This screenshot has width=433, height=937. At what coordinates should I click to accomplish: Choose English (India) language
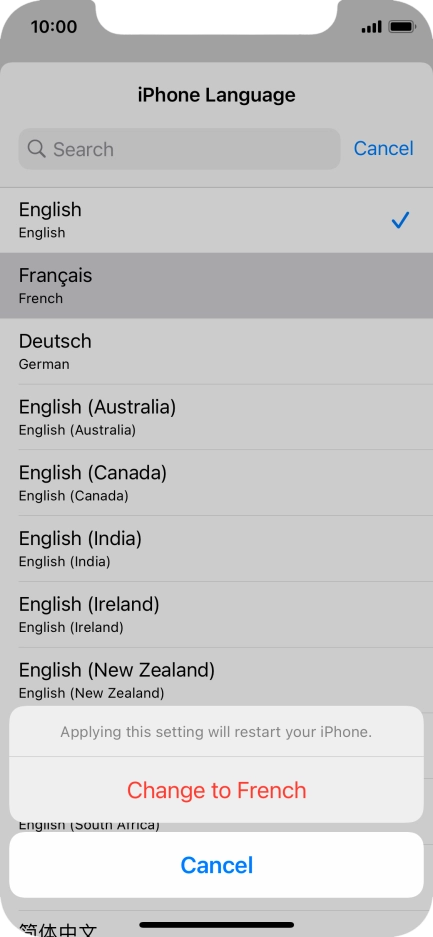point(216,549)
